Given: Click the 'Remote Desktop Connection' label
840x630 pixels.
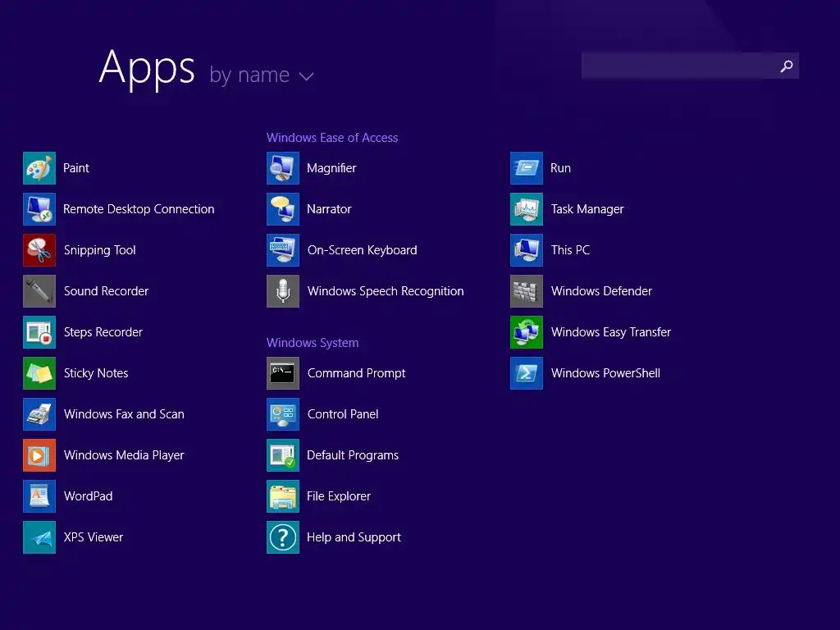Looking at the screenshot, I should click(139, 209).
